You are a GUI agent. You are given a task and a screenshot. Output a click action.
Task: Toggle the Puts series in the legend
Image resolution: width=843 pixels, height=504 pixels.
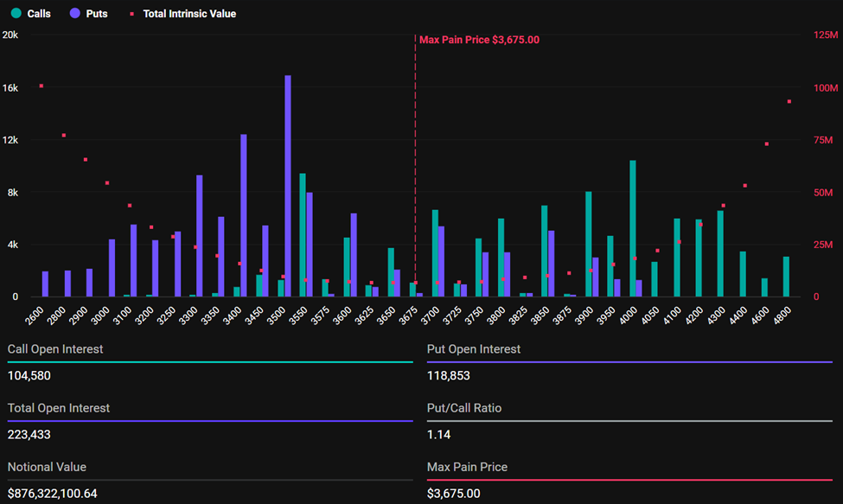pyautogui.click(x=89, y=14)
